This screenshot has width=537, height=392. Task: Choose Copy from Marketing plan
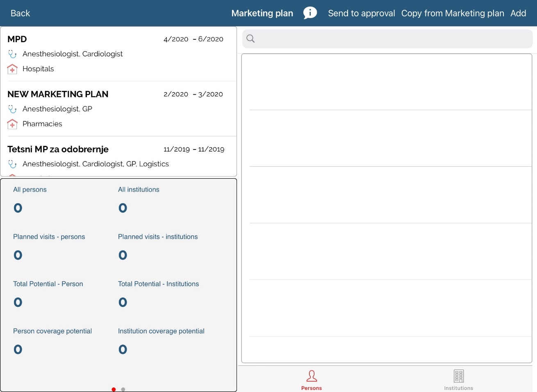pyautogui.click(x=453, y=13)
